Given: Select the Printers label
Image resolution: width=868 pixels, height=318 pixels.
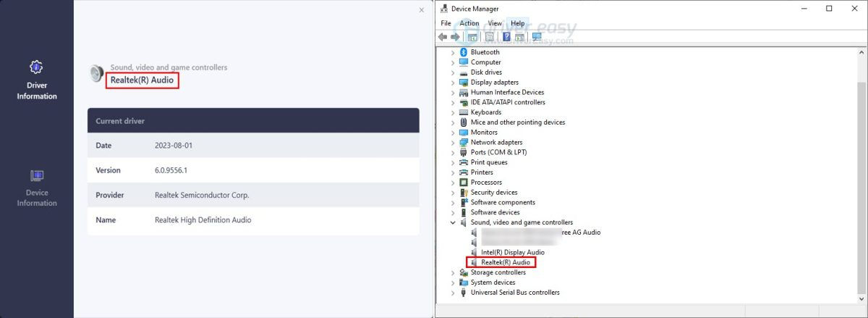Looking at the screenshot, I should pos(482,172).
